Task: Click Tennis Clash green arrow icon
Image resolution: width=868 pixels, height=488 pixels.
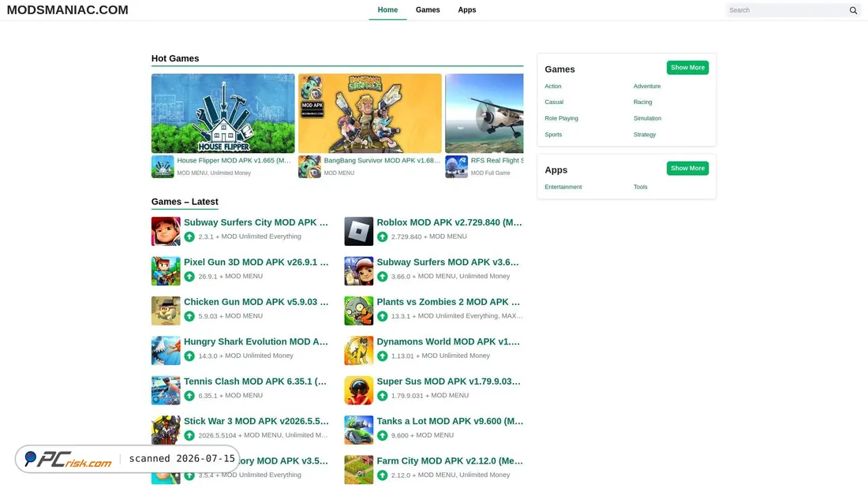Action: tap(189, 396)
